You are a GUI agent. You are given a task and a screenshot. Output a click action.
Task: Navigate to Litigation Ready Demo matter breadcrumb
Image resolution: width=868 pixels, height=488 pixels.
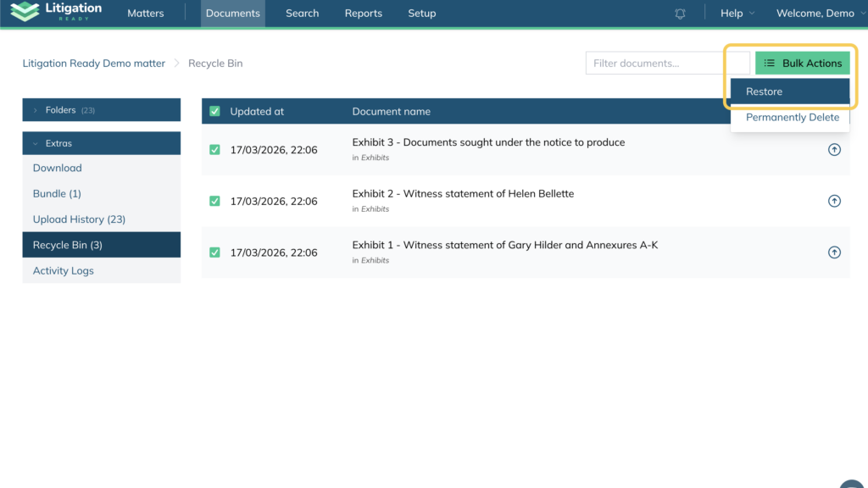(x=93, y=64)
